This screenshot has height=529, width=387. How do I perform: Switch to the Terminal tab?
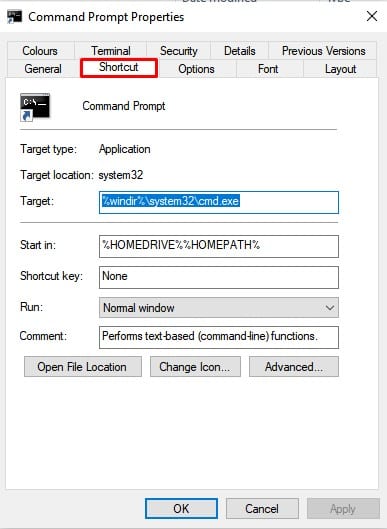click(x=111, y=51)
